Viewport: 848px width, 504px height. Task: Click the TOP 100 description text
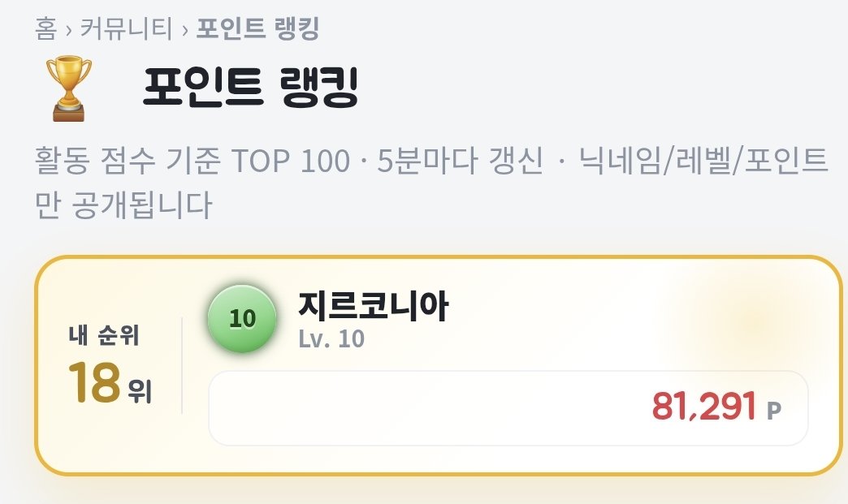coord(291,161)
